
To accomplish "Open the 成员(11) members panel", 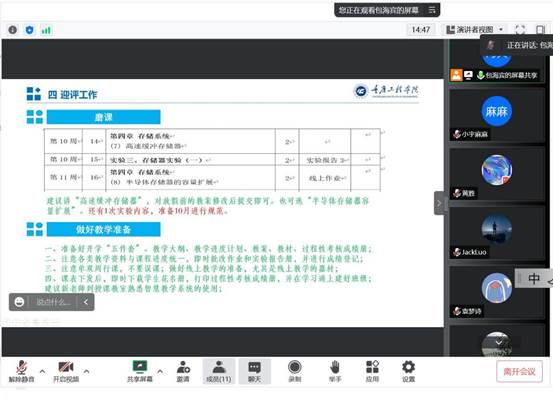I will [x=219, y=371].
